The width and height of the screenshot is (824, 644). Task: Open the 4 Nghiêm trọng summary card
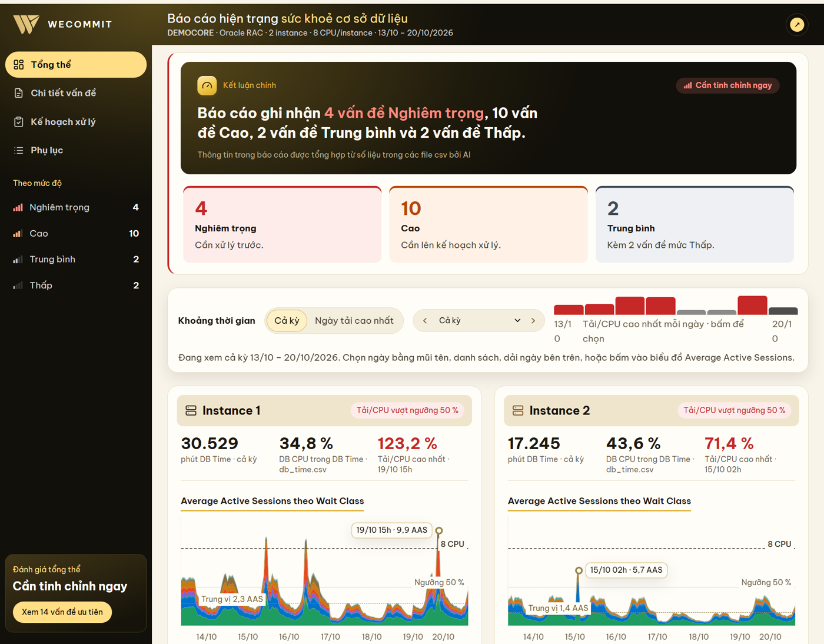click(283, 224)
